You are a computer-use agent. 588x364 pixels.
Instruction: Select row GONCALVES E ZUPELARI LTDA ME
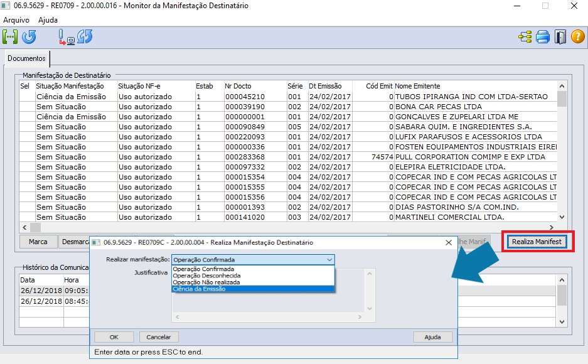[x=288, y=117]
